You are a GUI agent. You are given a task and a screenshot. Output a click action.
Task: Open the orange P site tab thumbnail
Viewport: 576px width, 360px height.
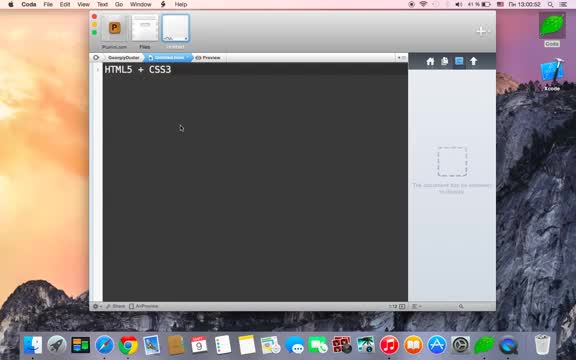(x=115, y=28)
